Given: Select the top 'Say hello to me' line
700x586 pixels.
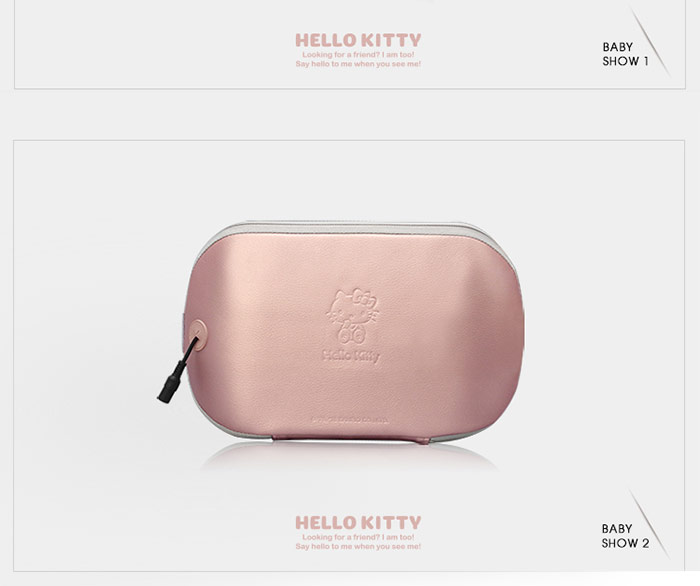Looking at the screenshot, I should (x=358, y=64).
